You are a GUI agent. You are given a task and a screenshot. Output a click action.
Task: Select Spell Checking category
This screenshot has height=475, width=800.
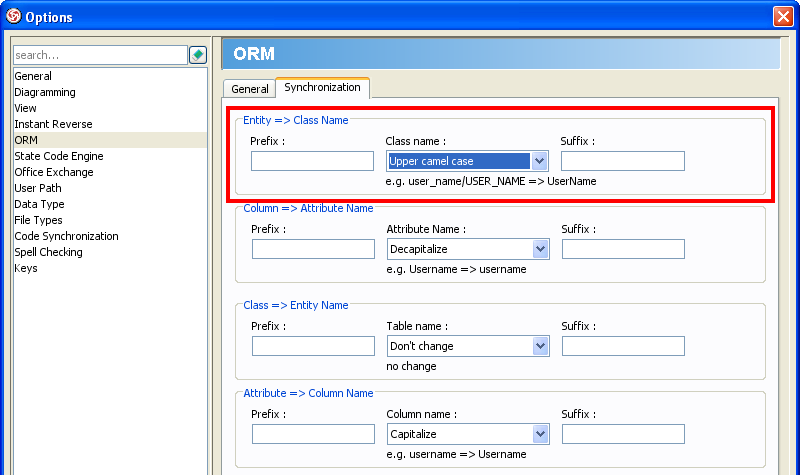[x=110, y=252]
